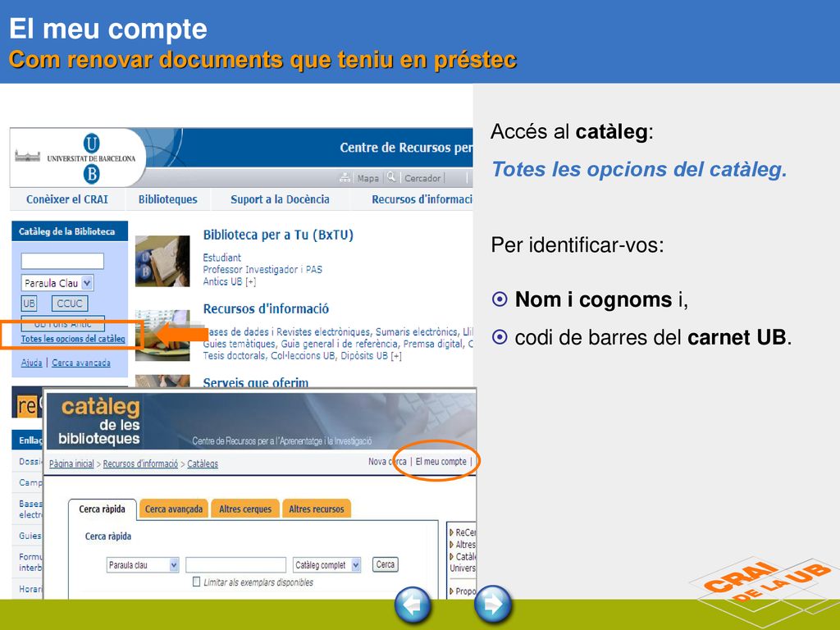Viewport: 840px width, 630px height.
Task: Go to the previous slide arrow
Action: click(x=413, y=605)
